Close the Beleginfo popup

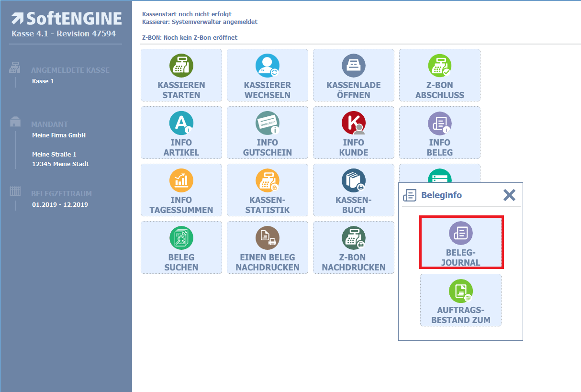point(509,195)
